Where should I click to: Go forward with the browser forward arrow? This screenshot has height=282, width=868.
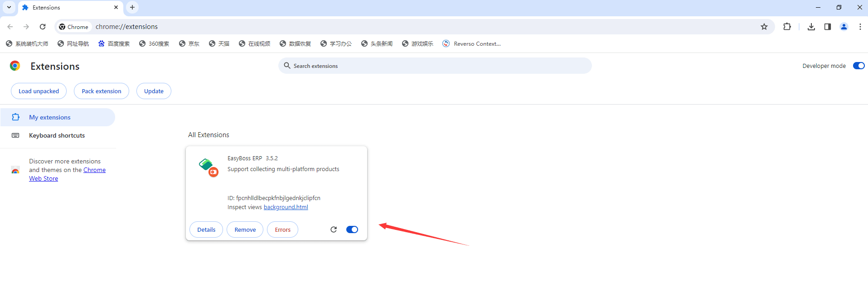click(26, 27)
